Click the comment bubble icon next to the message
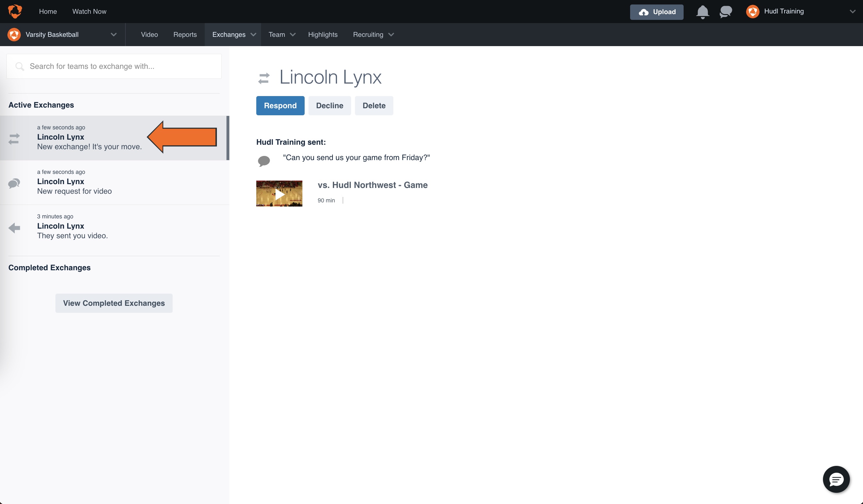This screenshot has height=504, width=863. pyautogui.click(x=264, y=160)
